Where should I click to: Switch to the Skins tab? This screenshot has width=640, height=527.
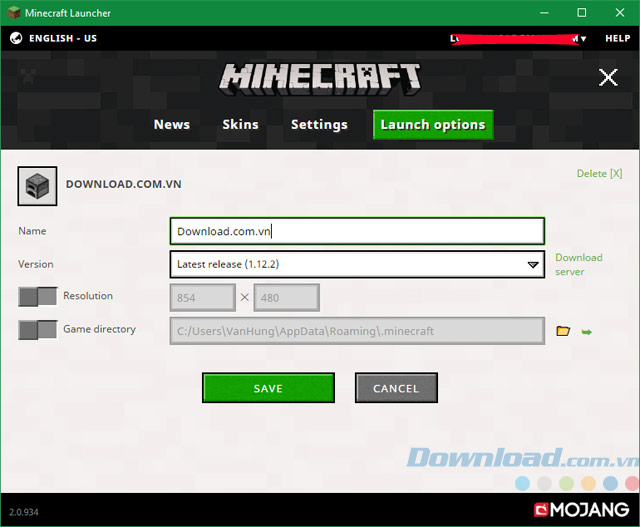[x=240, y=125]
